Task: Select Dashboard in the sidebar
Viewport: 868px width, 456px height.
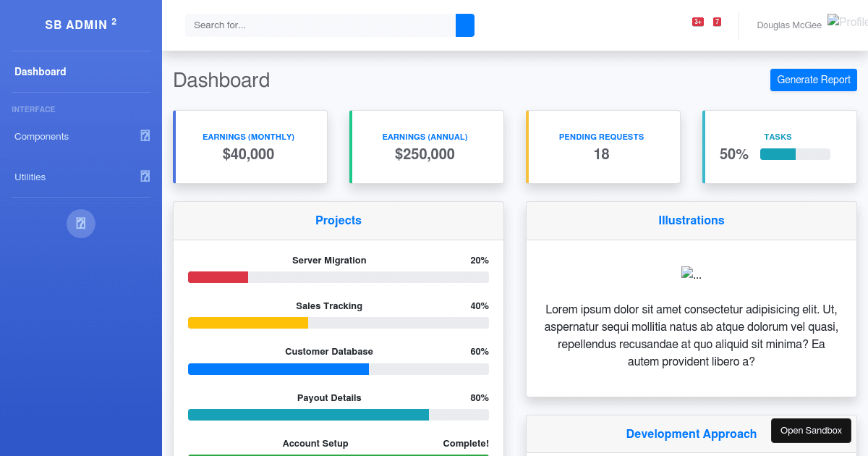Action: tap(41, 72)
